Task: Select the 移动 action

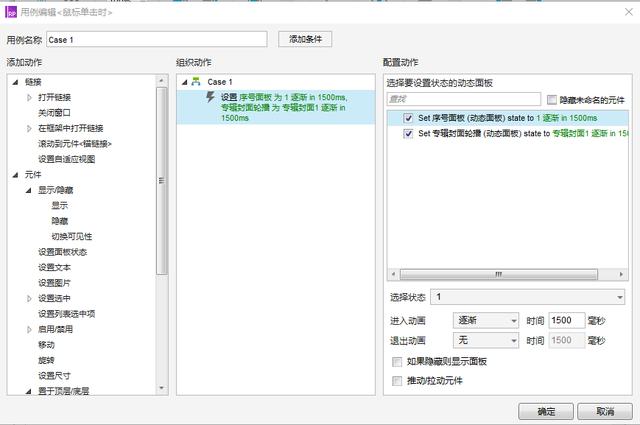Action: [x=46, y=345]
